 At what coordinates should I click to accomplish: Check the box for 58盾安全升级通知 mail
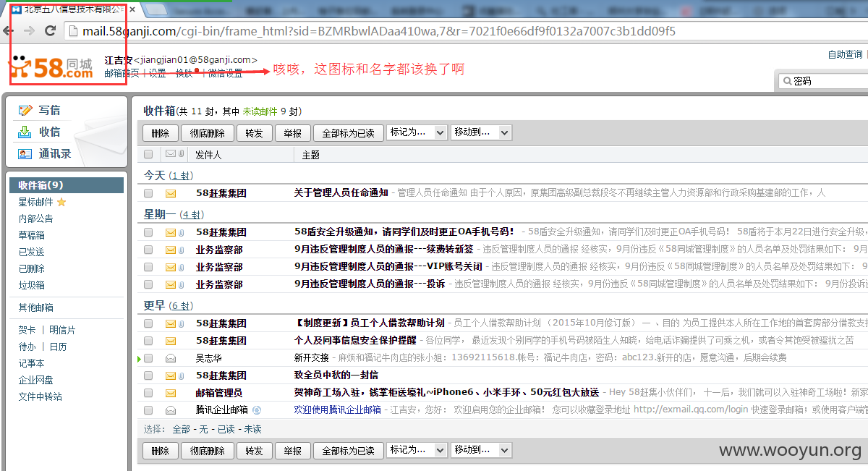click(x=148, y=232)
